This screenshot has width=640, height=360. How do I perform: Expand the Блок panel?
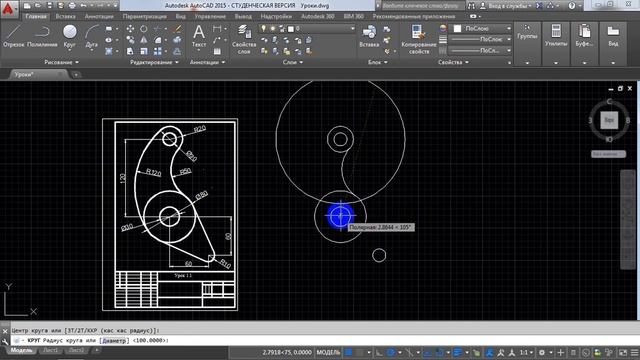point(378,62)
